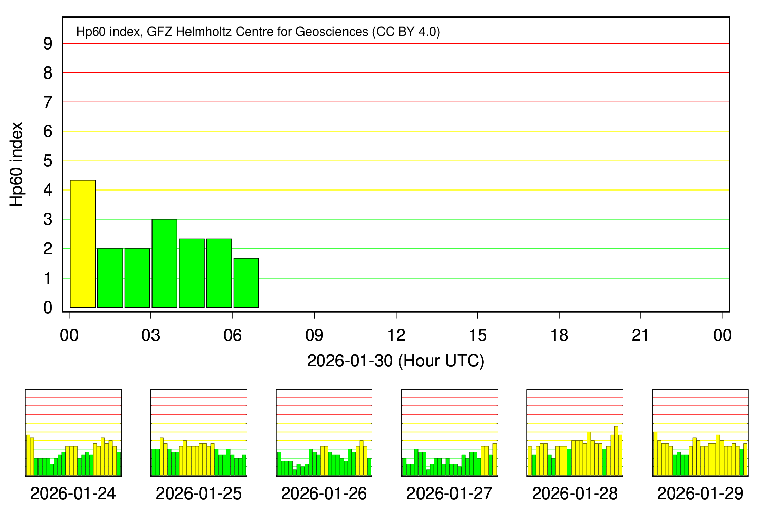This screenshot has height=532, width=760.
Task: Open the 2026-01-27 mini chart
Action: [x=449, y=433]
